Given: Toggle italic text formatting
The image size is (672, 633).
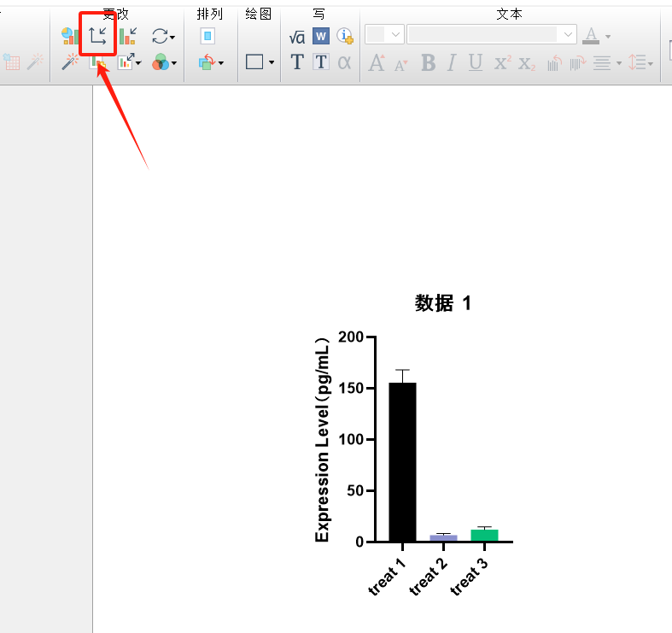Looking at the screenshot, I should pos(452,63).
